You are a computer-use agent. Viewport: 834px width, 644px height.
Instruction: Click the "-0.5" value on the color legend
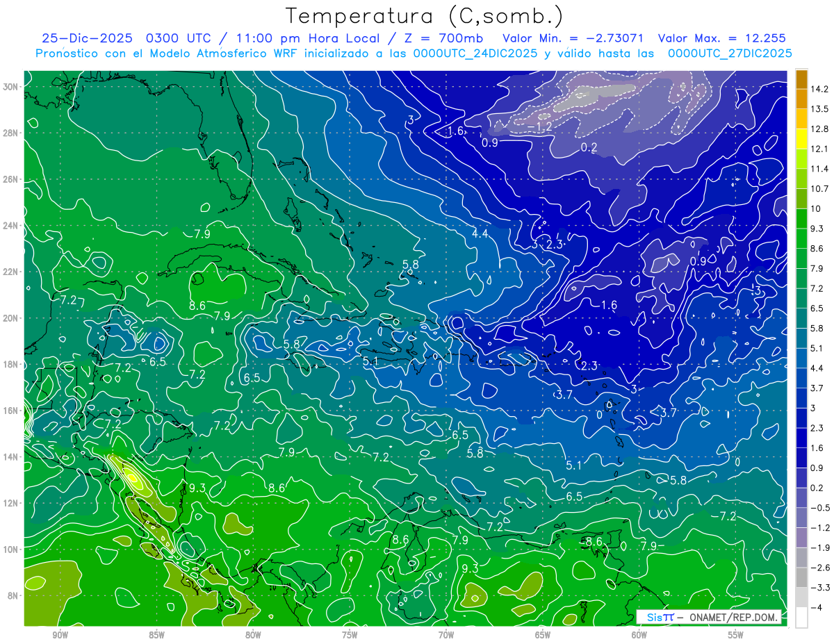[820, 508]
